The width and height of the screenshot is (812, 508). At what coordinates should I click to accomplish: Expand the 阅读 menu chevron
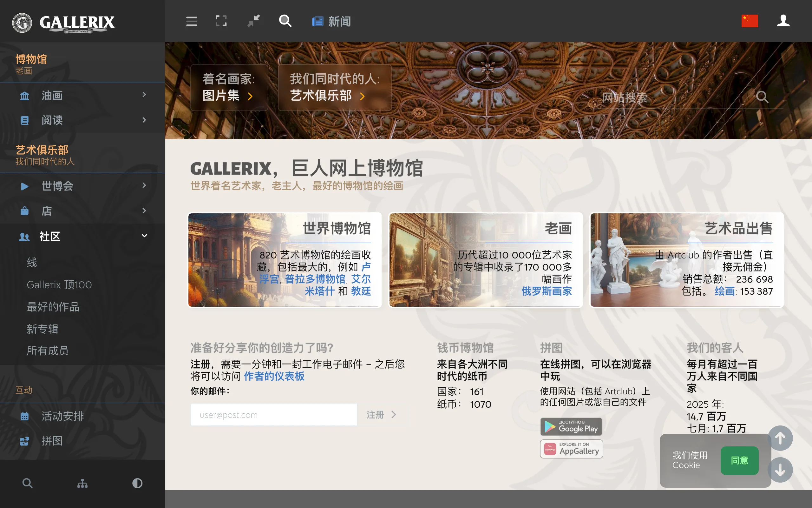point(144,120)
